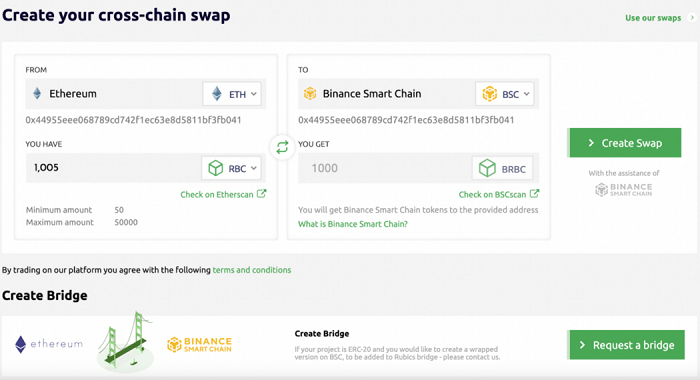The height and width of the screenshot is (380, 700).
Task: Click the green BRBC cube token icon
Action: (487, 168)
